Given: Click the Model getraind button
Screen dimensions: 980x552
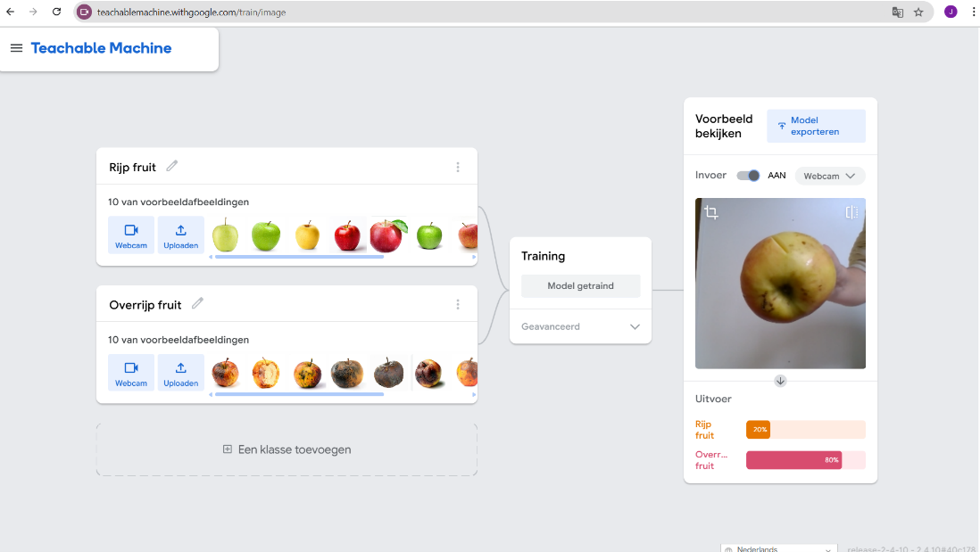Looking at the screenshot, I should pyautogui.click(x=581, y=286).
